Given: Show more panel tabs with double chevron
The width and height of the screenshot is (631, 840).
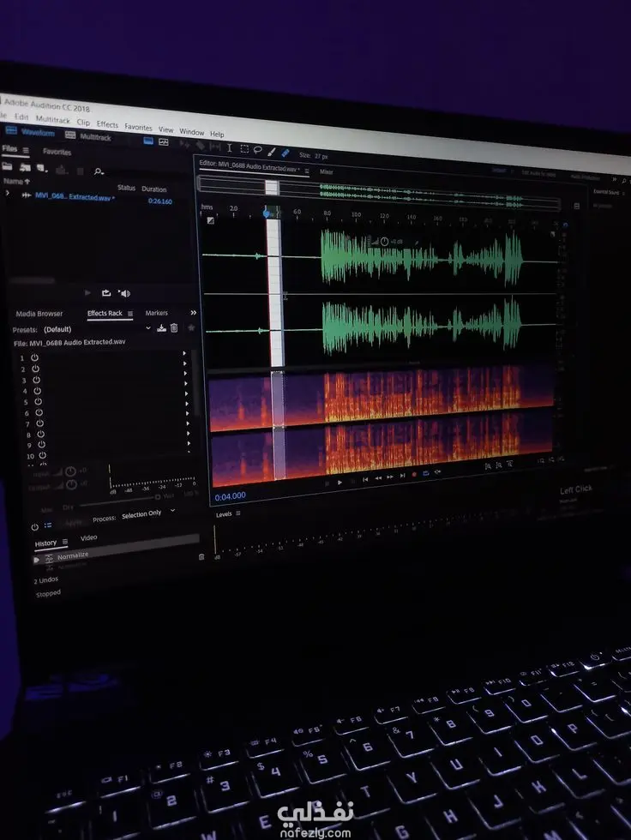Looking at the screenshot, I should coord(194,312).
